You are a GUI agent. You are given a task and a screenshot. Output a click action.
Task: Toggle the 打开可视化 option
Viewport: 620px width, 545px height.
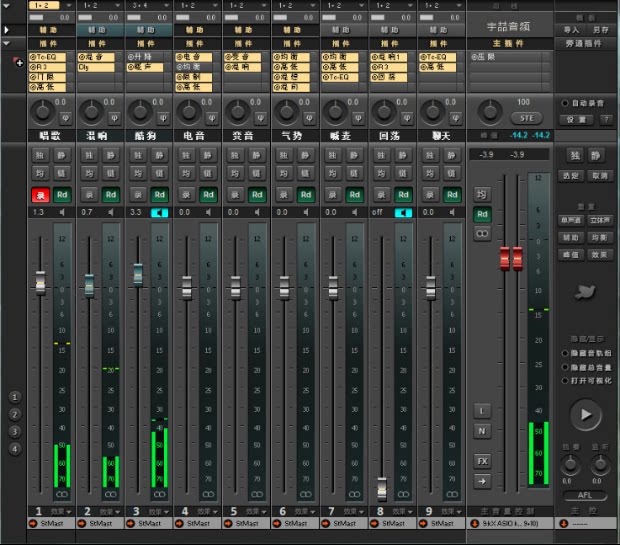click(566, 381)
